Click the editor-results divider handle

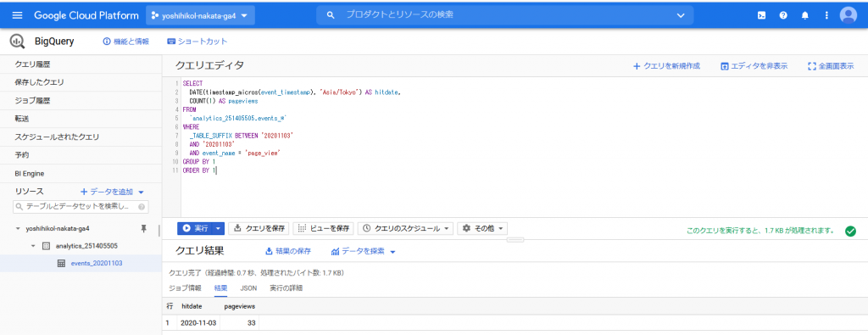[x=515, y=240]
